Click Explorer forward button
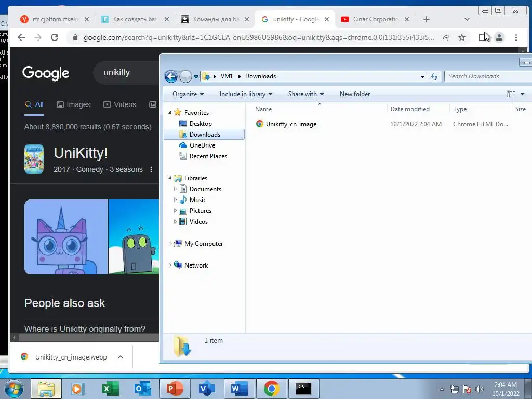The image size is (532, 399). 185,77
